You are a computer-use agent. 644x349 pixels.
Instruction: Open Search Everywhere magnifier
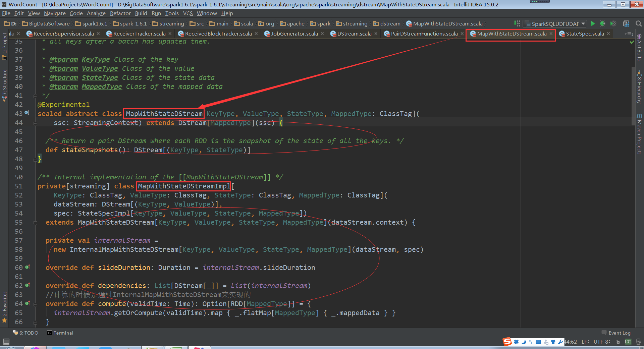click(x=639, y=23)
